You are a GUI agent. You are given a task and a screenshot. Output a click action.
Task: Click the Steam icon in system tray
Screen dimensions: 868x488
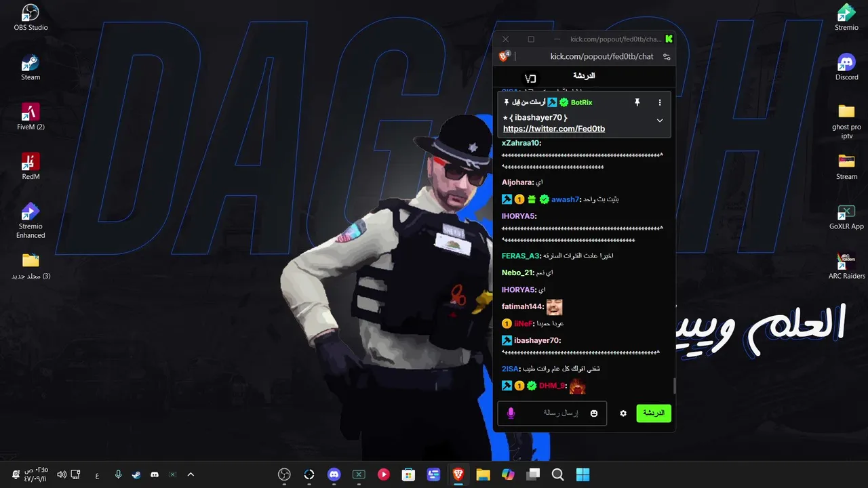(x=136, y=475)
